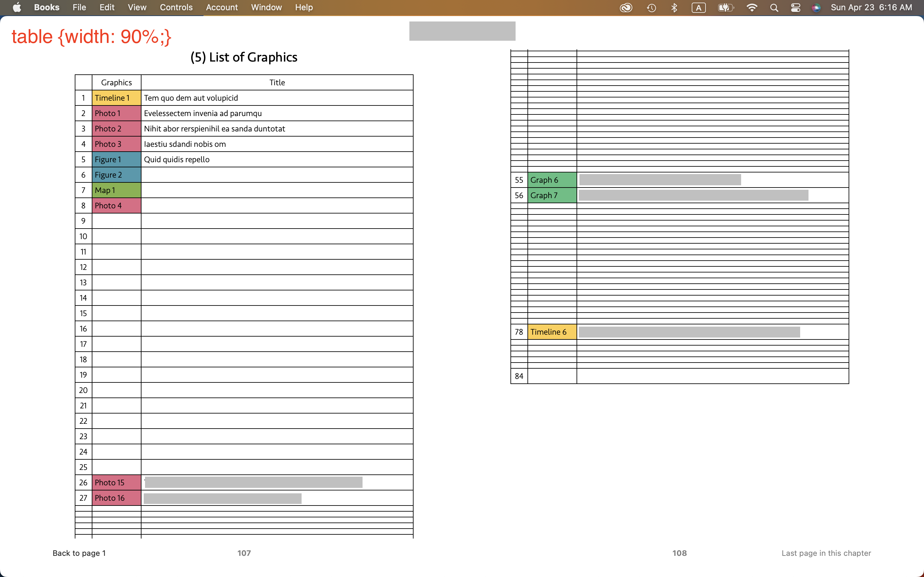Open the Help menu
Image resolution: width=924 pixels, height=577 pixels.
click(304, 7)
